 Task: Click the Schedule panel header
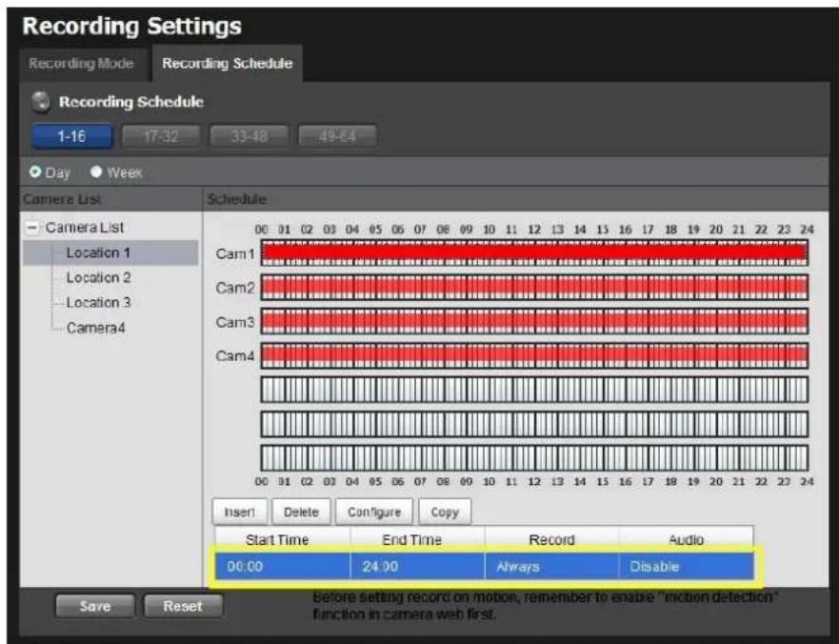pyautogui.click(x=516, y=199)
